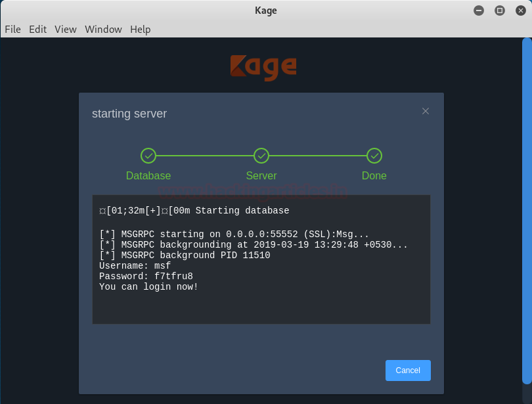Image resolution: width=532 pixels, height=404 pixels.
Task: Click the Server step checkmark icon
Action: 261,156
